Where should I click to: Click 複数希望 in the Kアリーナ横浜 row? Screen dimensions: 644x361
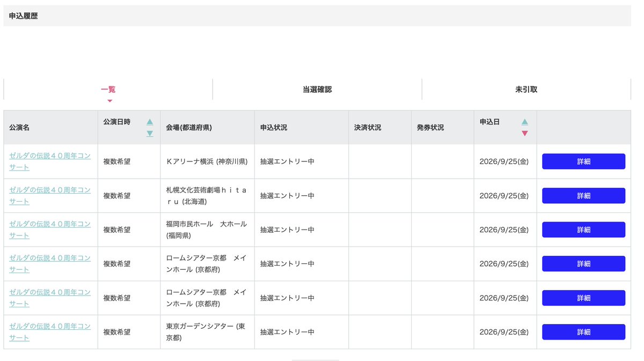(x=117, y=161)
